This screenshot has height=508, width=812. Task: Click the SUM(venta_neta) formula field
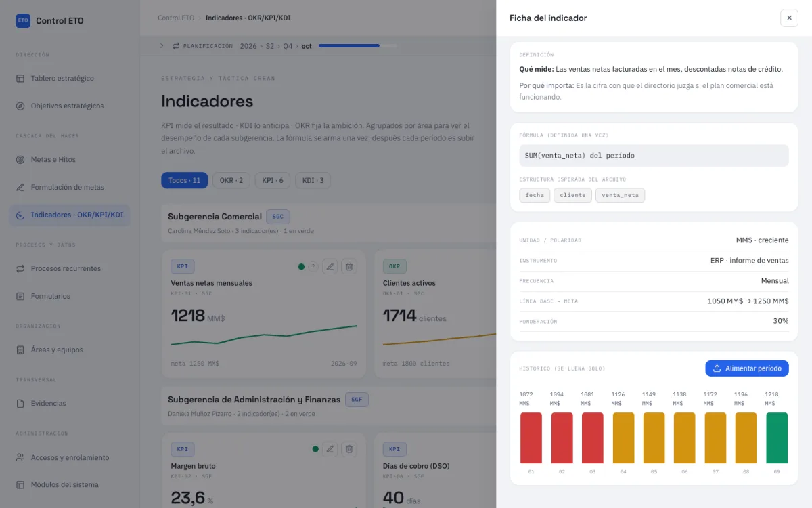[x=654, y=156]
